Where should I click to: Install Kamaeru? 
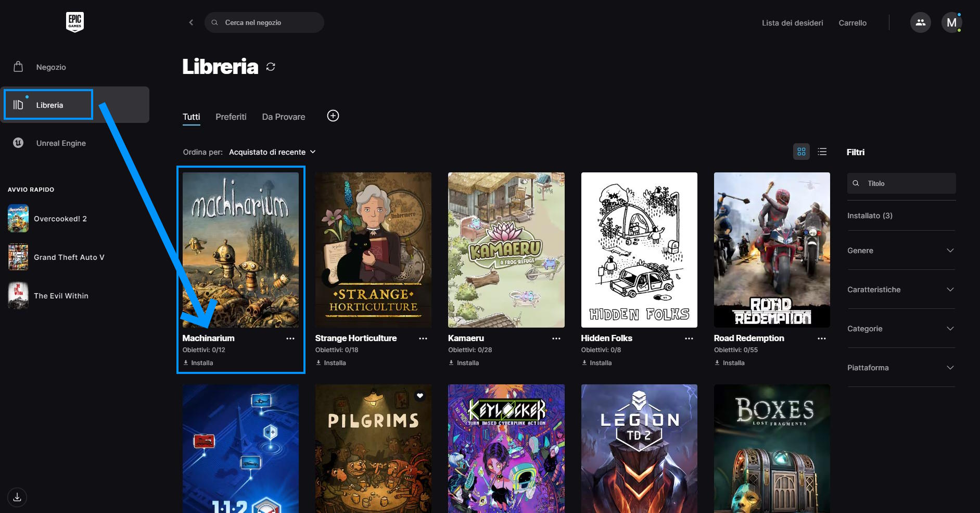(x=464, y=363)
